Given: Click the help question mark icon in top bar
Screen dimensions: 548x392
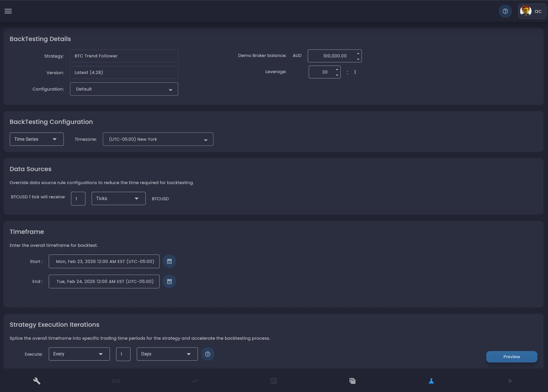Looking at the screenshot, I should [505, 11].
